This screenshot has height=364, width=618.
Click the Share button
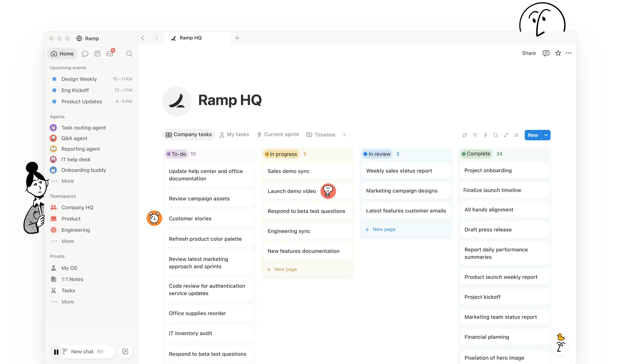pos(529,53)
